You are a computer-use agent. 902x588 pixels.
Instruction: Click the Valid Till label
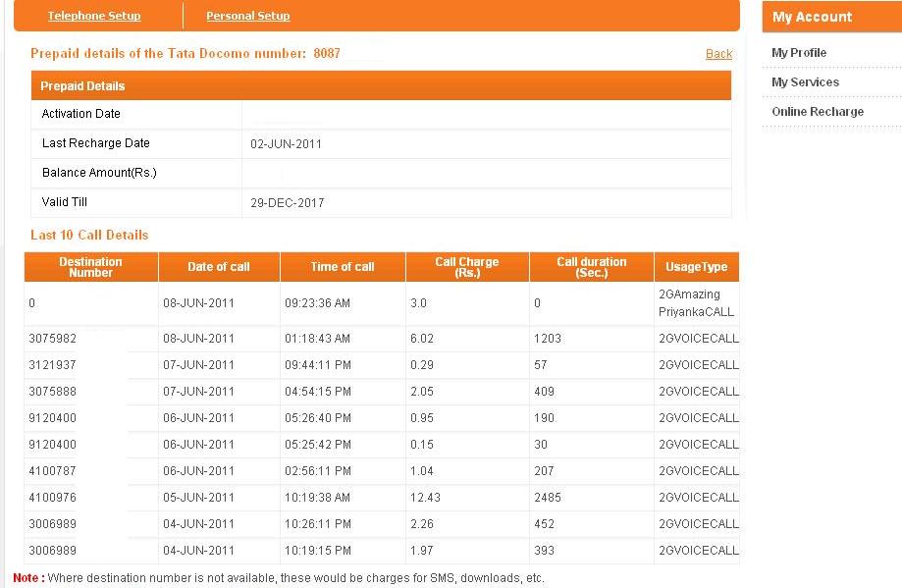65,202
